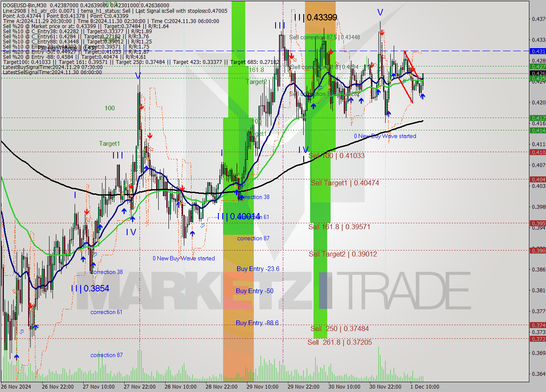546x392 pixels.
Task: Click the blue 0.431 price tag
Action: [x=537, y=51]
